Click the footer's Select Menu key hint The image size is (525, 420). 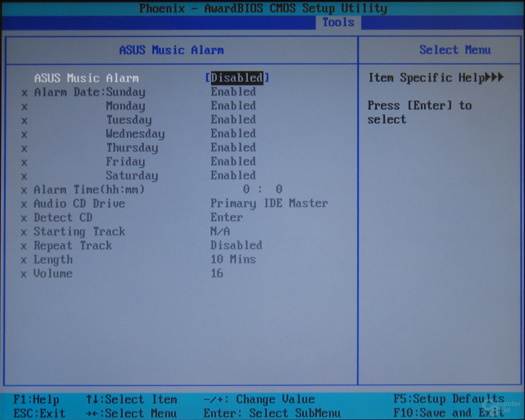131,413
